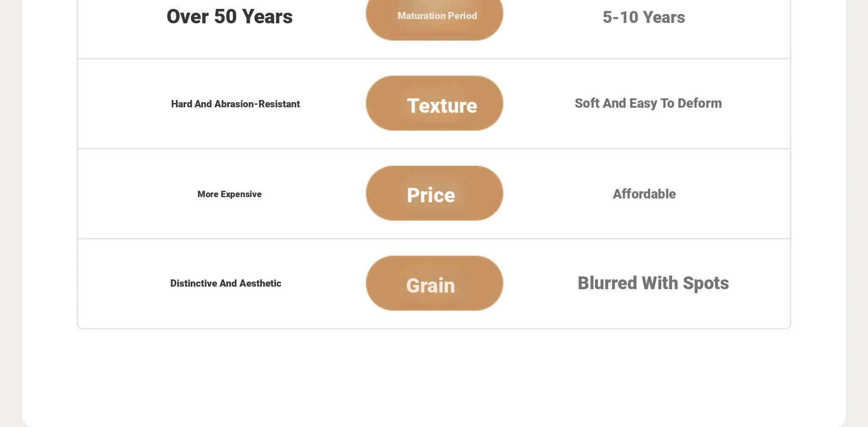Click the "Over 50 Years" text
Image resolution: width=868 pixels, height=427 pixels.
(x=229, y=17)
